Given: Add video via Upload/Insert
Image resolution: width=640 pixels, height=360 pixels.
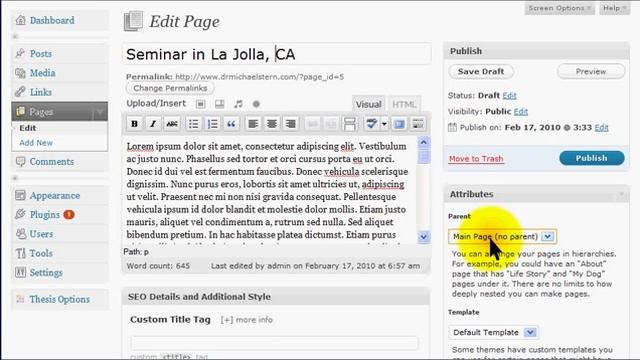Looking at the screenshot, I should pyautogui.click(x=220, y=104).
